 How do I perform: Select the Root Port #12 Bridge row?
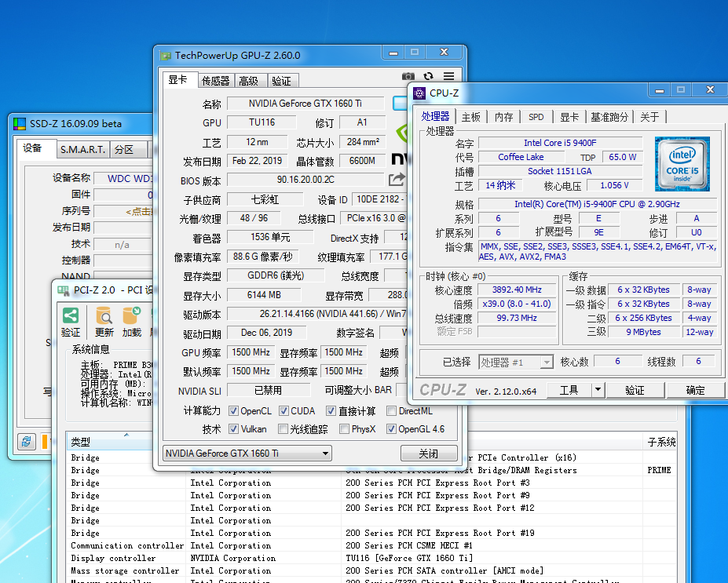click(371, 508)
